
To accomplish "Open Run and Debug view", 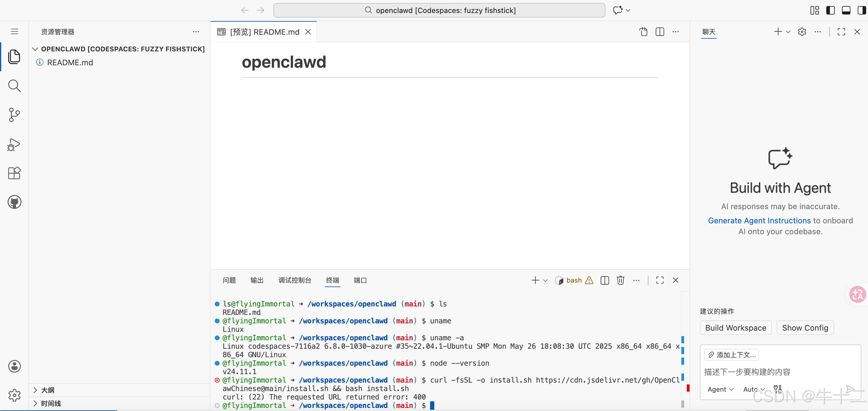I will (x=14, y=144).
